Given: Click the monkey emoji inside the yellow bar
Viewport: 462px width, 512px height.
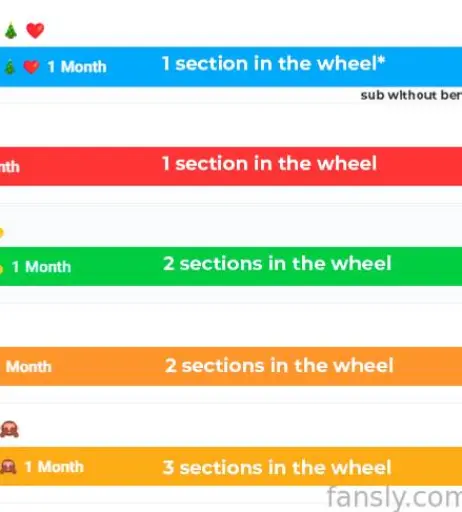Looking at the screenshot, I should (x=8, y=467).
